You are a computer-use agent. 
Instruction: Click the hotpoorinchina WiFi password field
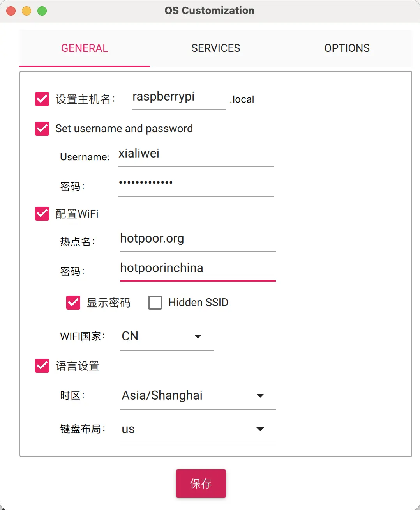[197, 268]
